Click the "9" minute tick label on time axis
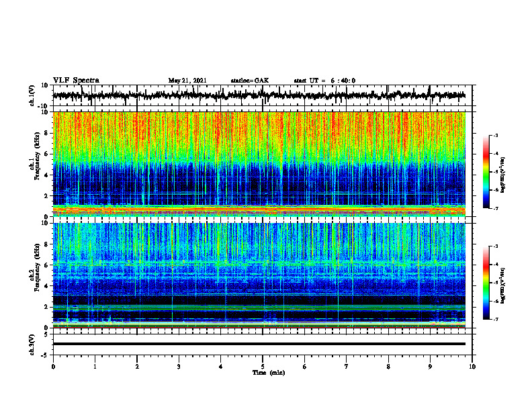 (x=430, y=367)
